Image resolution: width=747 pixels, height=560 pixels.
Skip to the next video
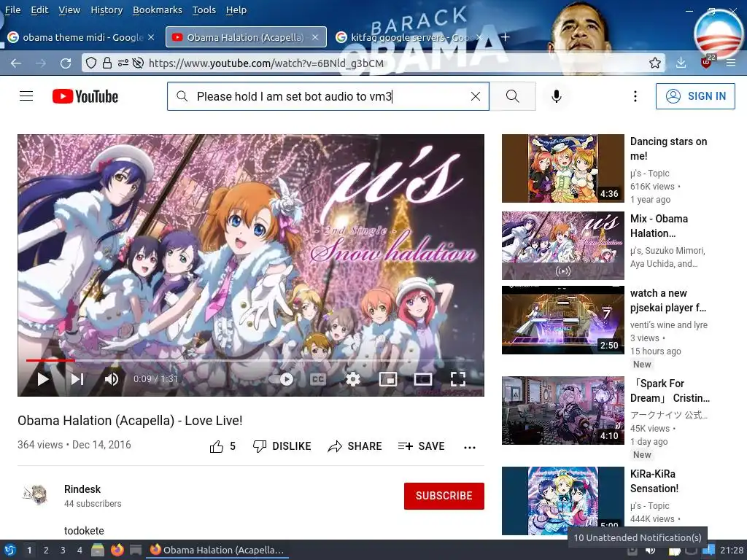pos(77,379)
